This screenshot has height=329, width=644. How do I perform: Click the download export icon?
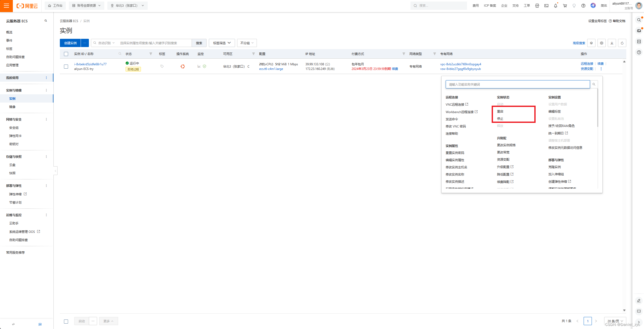612,43
